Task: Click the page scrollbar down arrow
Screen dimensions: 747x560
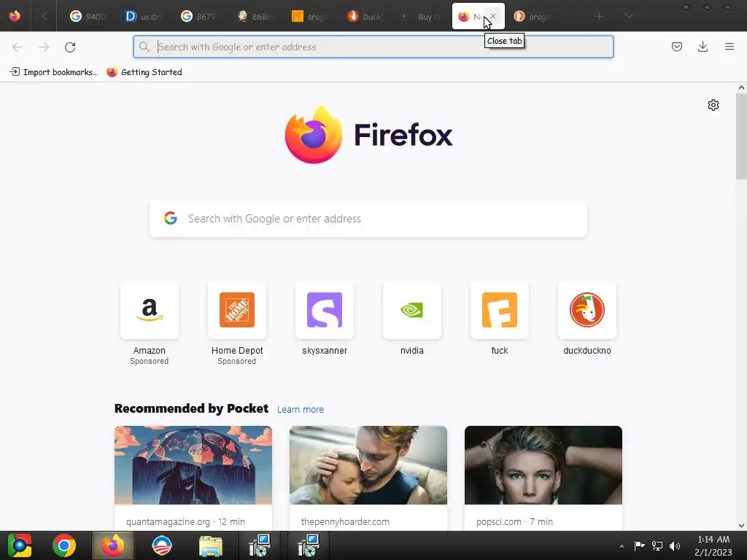Action: pos(741,526)
